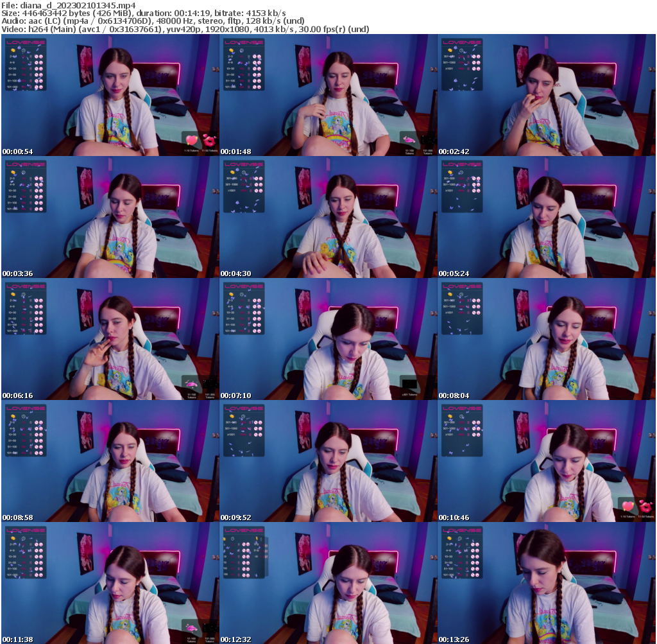Click the 00:08:58 timestamp label
Viewport: 657px width, 644px height.
17,518
